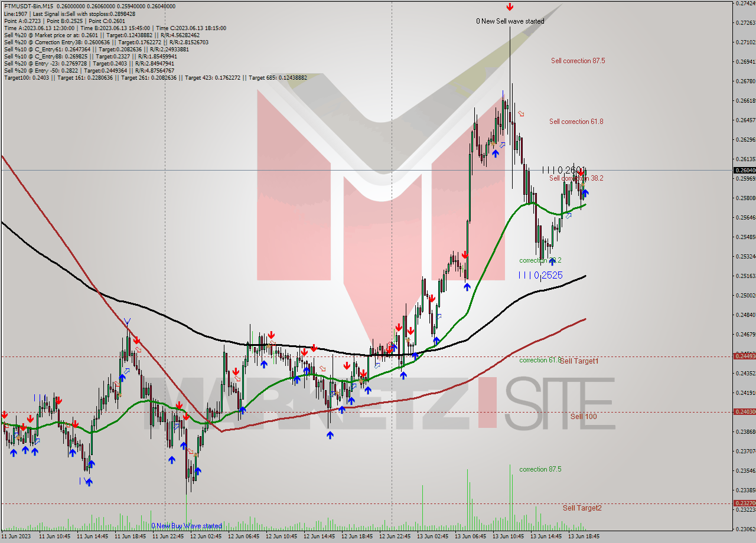Click the 'I I I 0.2525' price label

pyautogui.click(x=540, y=276)
